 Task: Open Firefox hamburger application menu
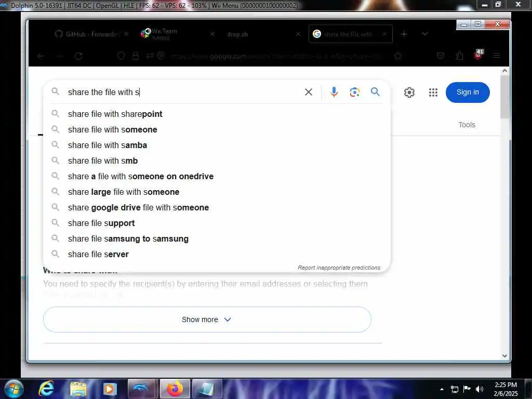point(497,56)
